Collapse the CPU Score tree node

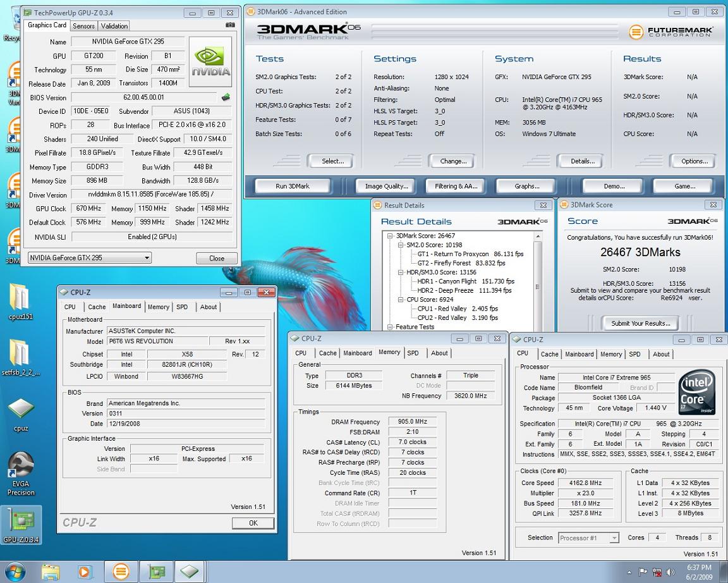point(401,300)
